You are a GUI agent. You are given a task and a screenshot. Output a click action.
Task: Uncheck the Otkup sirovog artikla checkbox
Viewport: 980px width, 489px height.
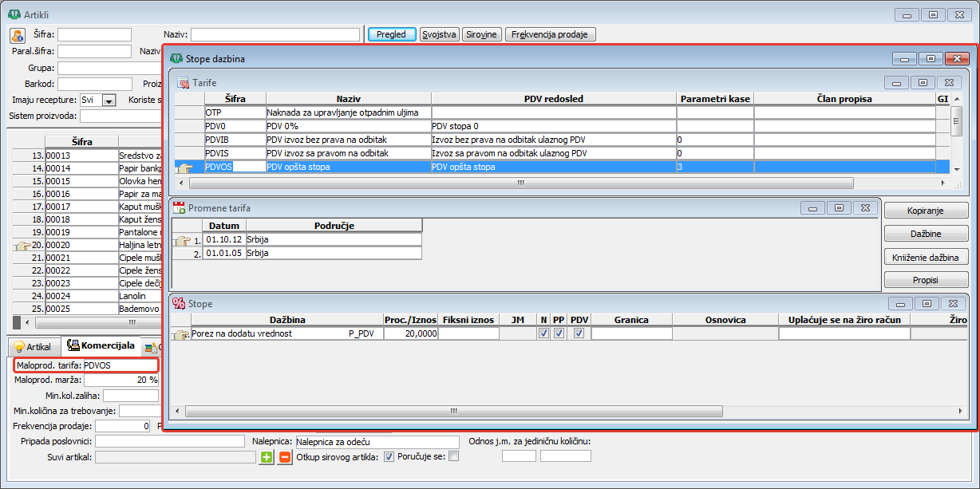[x=389, y=457]
